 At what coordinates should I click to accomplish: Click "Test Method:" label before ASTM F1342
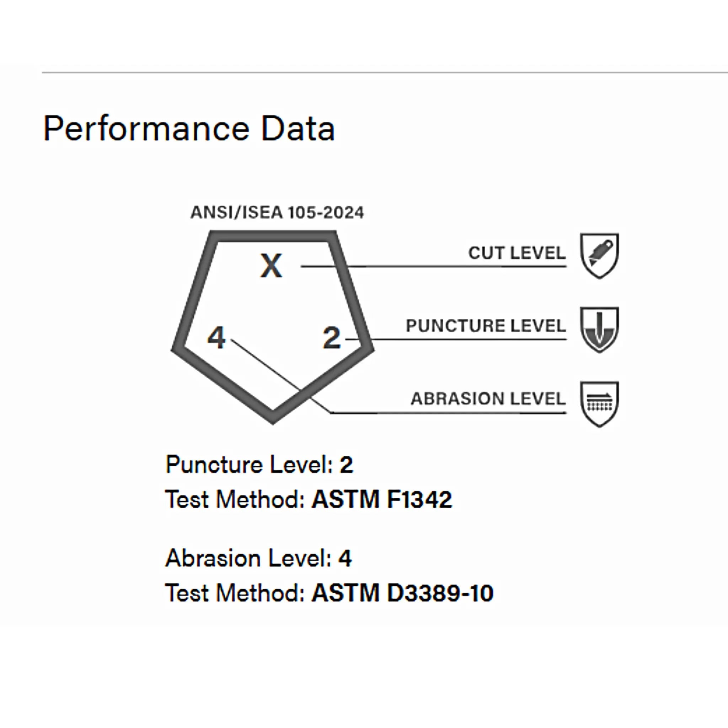[x=235, y=500]
